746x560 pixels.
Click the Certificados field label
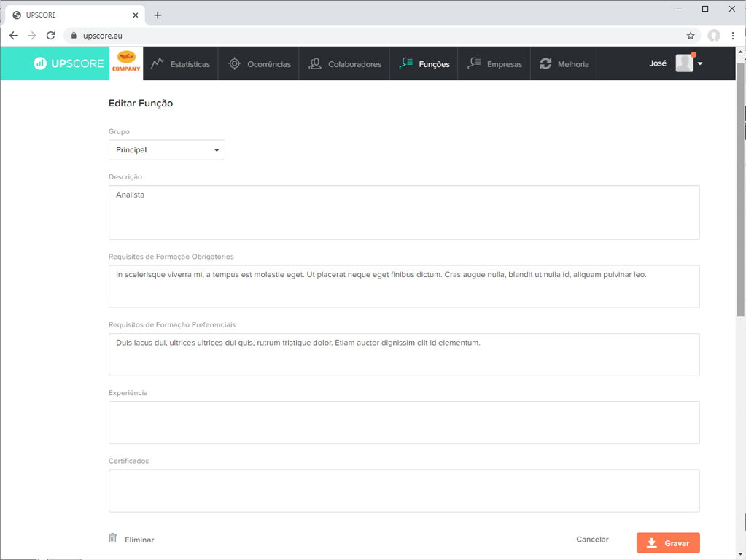128,461
